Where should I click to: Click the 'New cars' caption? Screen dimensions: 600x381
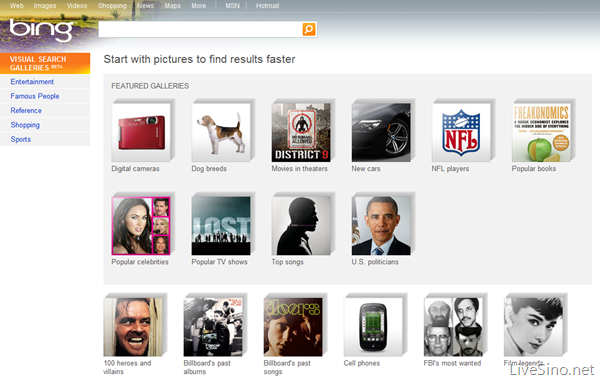[366, 169]
